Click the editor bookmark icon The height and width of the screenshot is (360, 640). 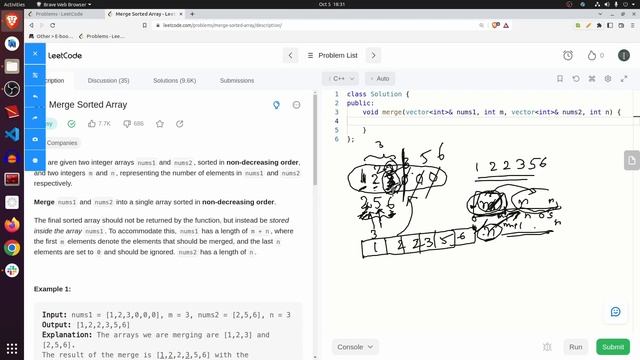tap(560, 78)
